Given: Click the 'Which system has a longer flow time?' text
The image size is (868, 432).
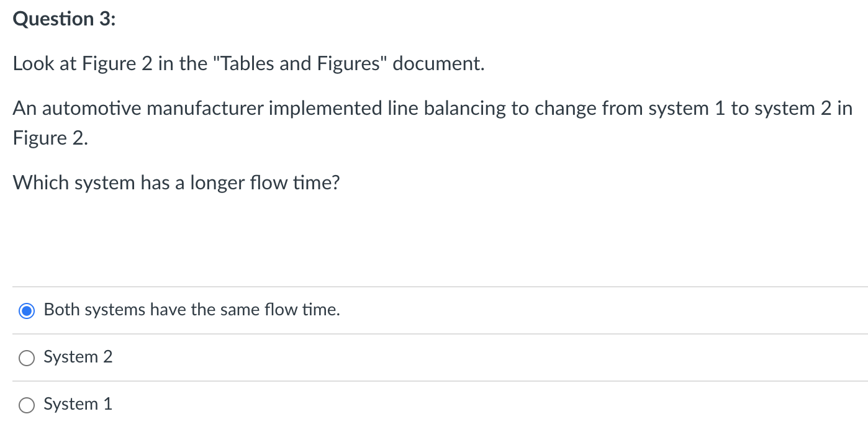Looking at the screenshot, I should tap(176, 182).
